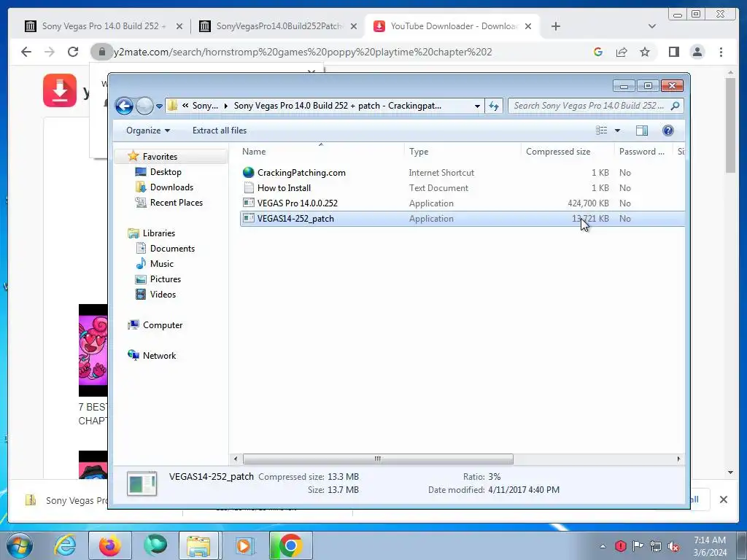Select Libraries in the navigation pane
Image resolution: width=747 pixels, height=560 pixels.
[158, 233]
